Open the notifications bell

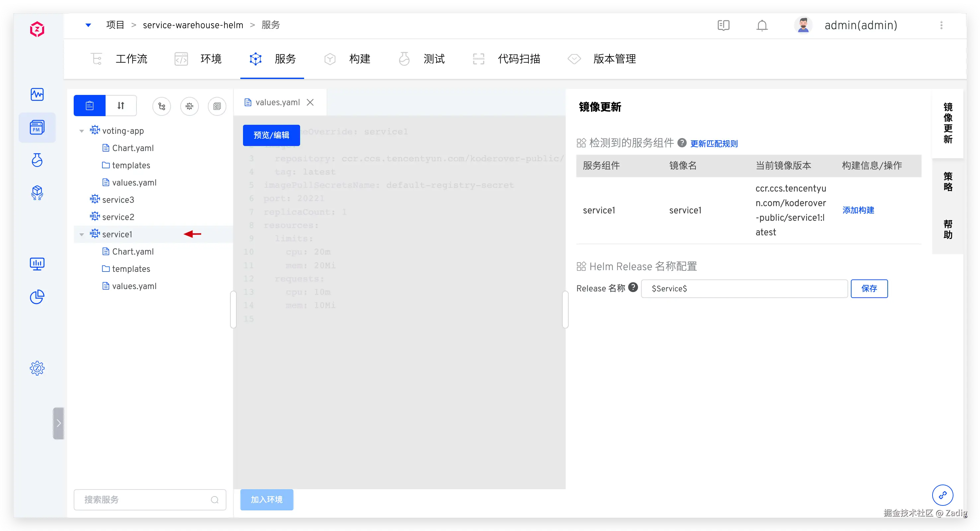(762, 25)
